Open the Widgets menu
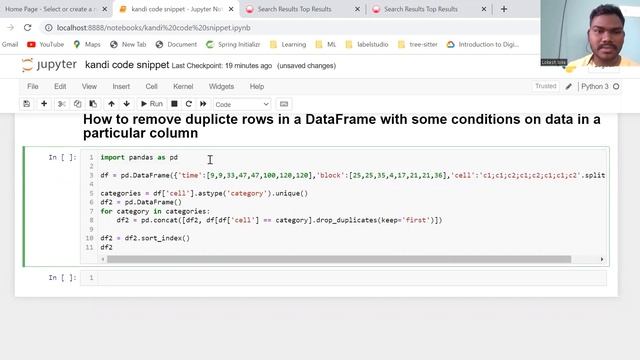 [x=221, y=87]
